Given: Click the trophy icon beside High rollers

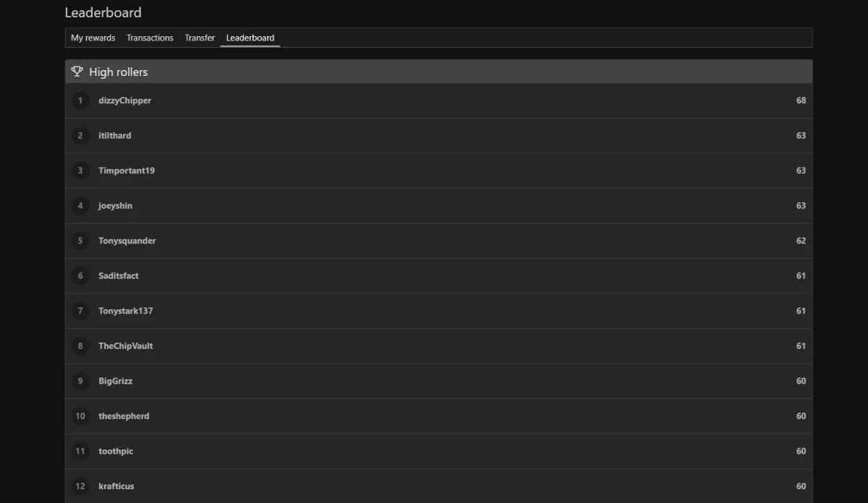Looking at the screenshot, I should pos(77,72).
